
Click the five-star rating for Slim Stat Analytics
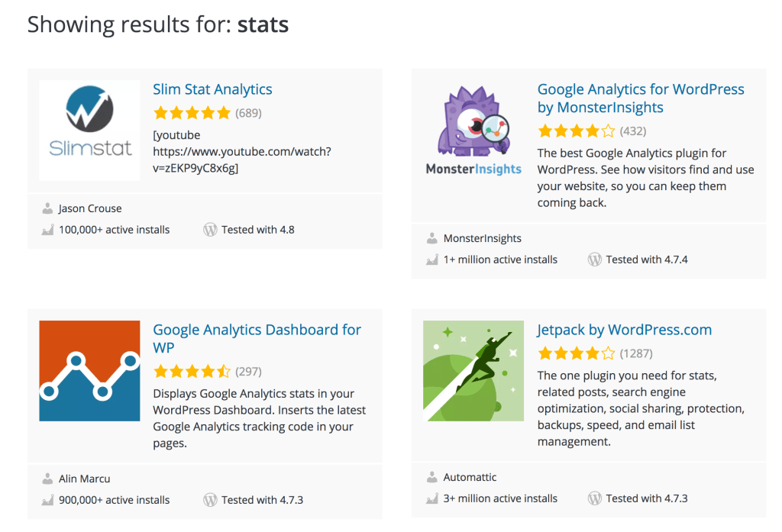tap(192, 112)
